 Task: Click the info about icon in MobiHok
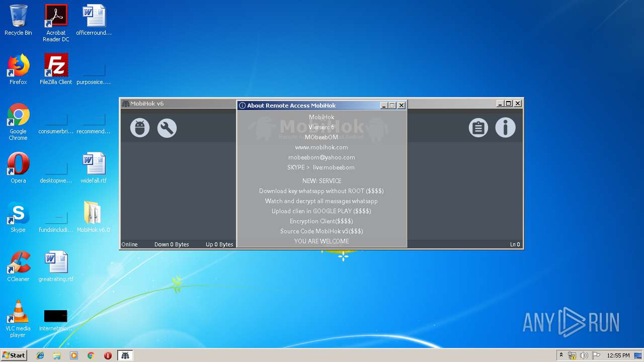(506, 128)
